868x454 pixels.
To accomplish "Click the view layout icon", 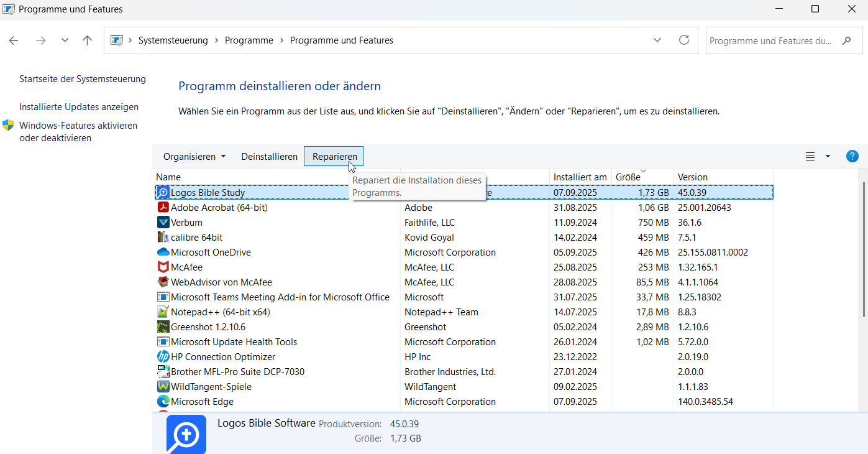I will click(x=810, y=157).
